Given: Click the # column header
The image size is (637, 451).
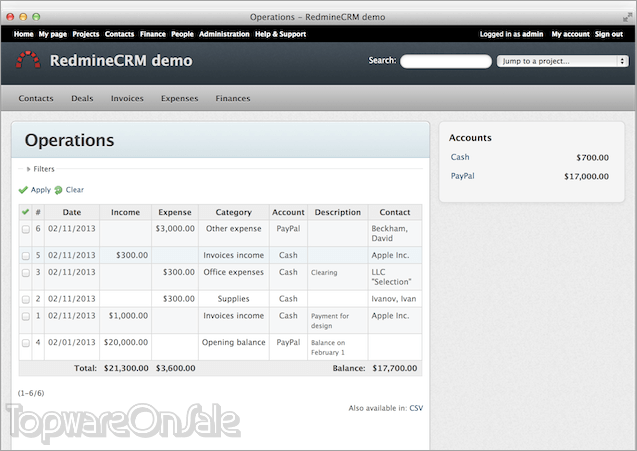Looking at the screenshot, I should 38,212.
